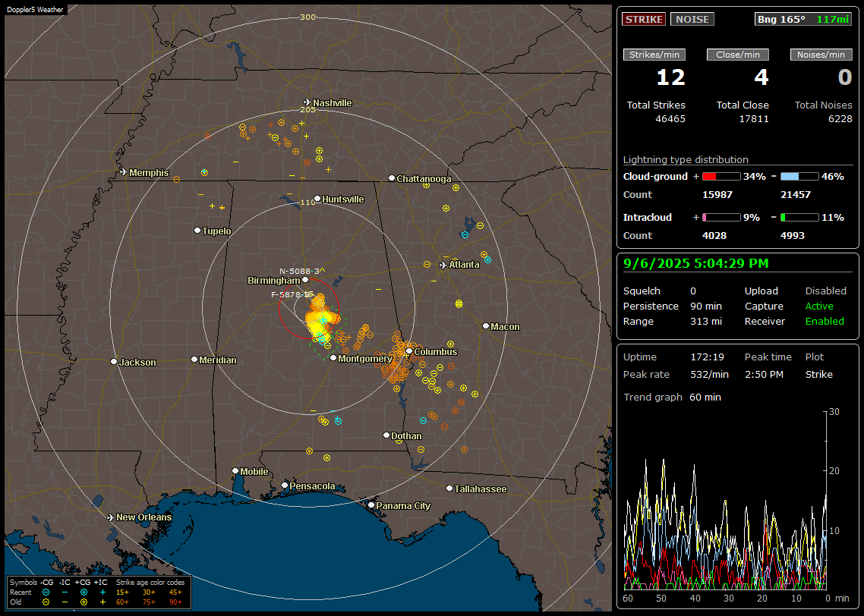Image resolution: width=864 pixels, height=616 pixels.
Task: Click the large close per minute value 4
Action: coord(761,77)
